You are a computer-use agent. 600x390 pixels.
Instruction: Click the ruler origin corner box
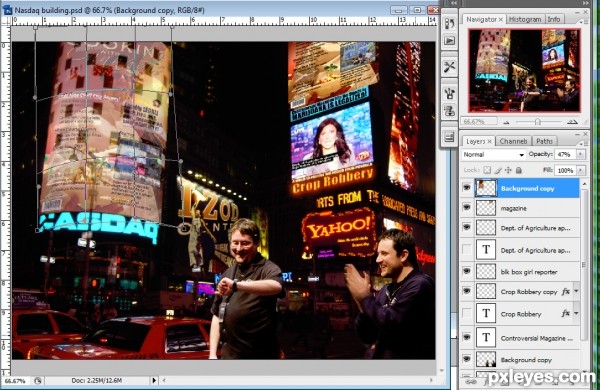[x=6, y=20]
